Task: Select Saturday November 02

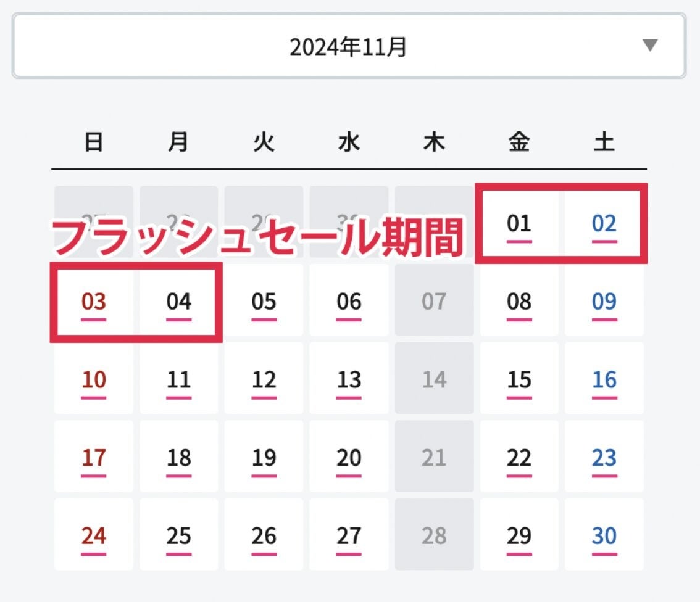Action: [x=604, y=223]
